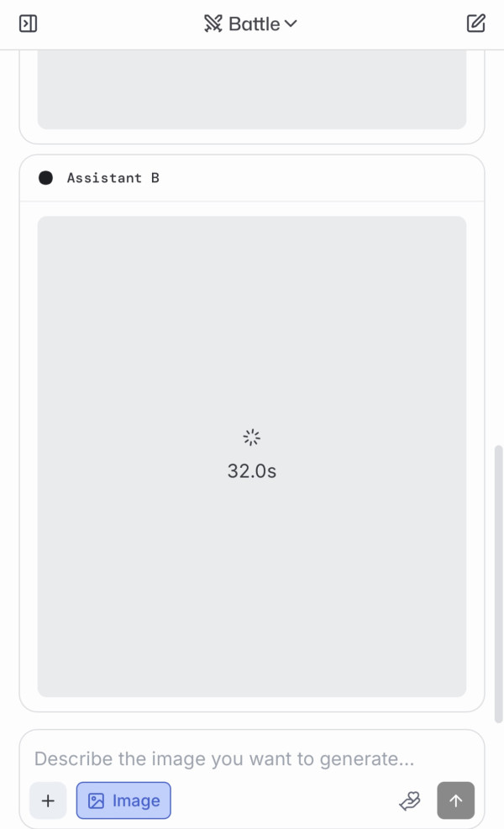Toggle the Image generation mode
This screenshot has height=829, width=504.
click(x=123, y=800)
